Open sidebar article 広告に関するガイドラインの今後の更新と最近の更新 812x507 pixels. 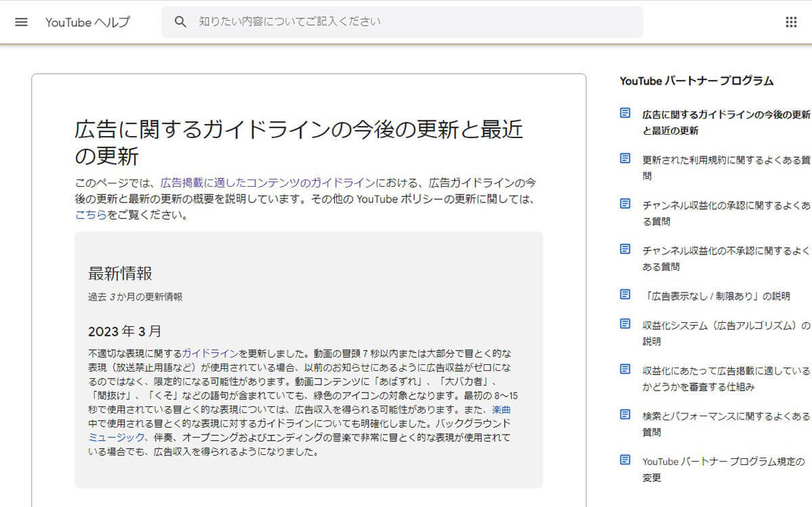[x=726, y=123]
